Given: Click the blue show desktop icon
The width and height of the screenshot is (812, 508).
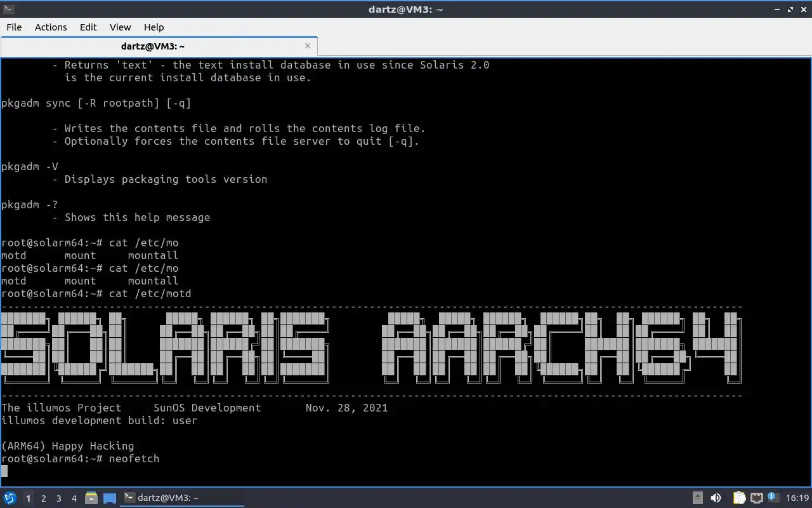Looking at the screenshot, I should pyautogui.click(x=110, y=498).
